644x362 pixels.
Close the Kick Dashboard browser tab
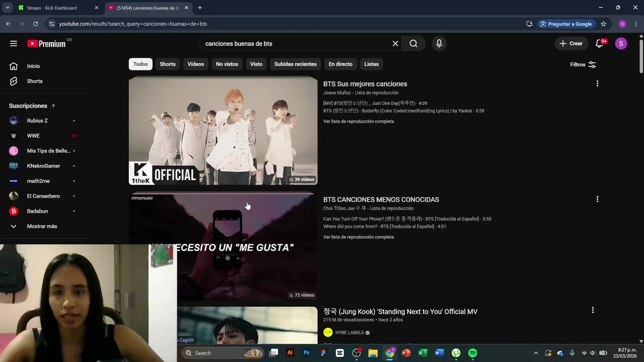(x=96, y=8)
